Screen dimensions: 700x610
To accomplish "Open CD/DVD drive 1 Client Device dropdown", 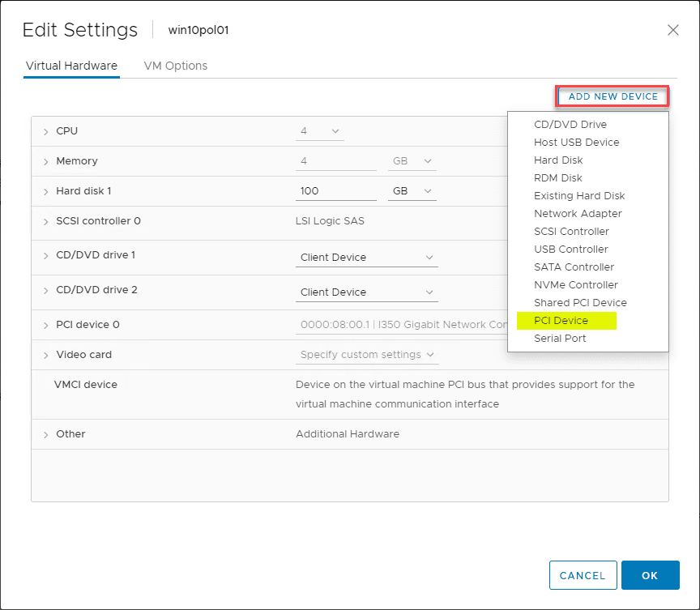I will click(367, 258).
